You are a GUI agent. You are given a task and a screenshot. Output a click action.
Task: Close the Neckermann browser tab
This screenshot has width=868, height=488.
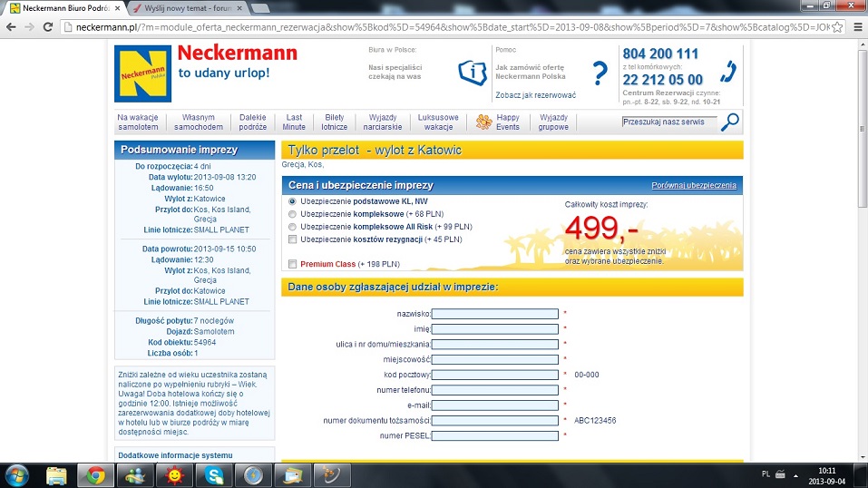[x=117, y=8]
